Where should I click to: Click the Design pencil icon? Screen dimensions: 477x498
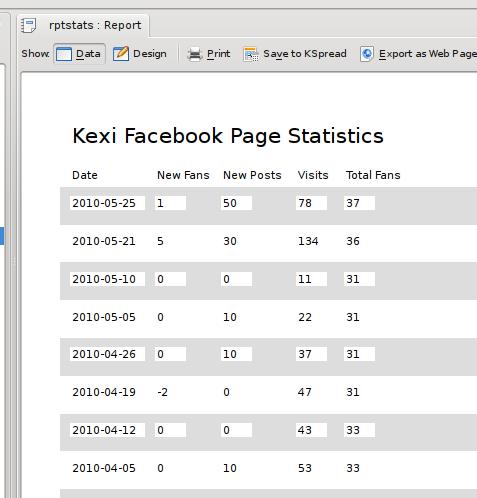tap(121, 54)
